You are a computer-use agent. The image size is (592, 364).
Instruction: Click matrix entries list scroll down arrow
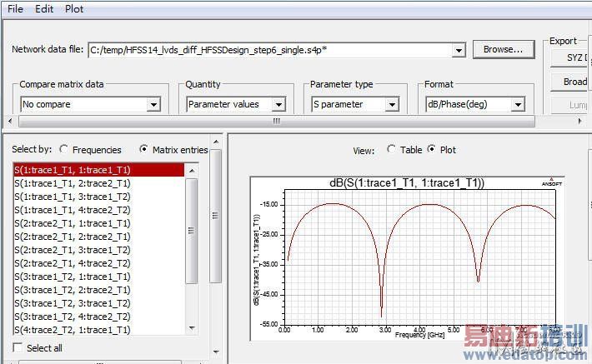(192, 328)
